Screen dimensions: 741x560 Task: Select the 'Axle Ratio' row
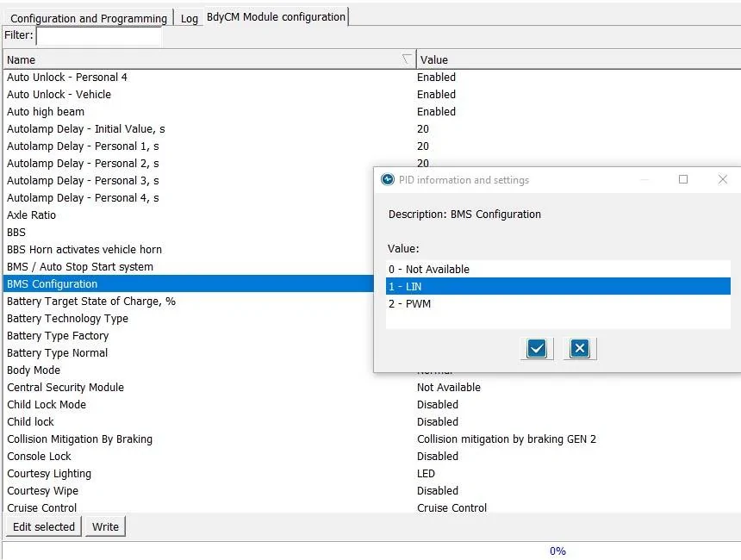pyautogui.click(x=189, y=215)
